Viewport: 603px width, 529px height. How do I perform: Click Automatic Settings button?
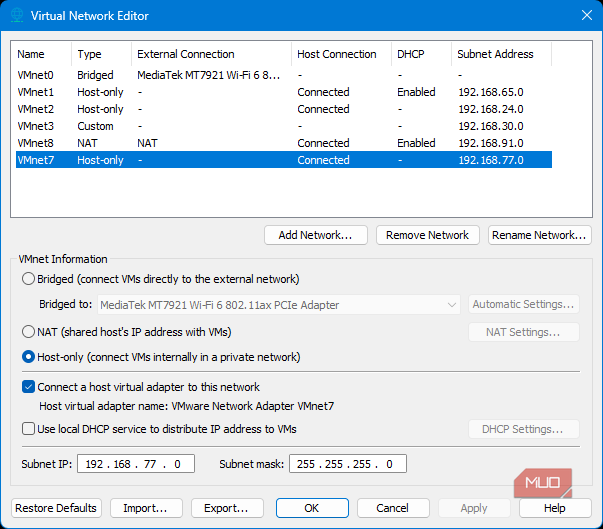coord(524,304)
